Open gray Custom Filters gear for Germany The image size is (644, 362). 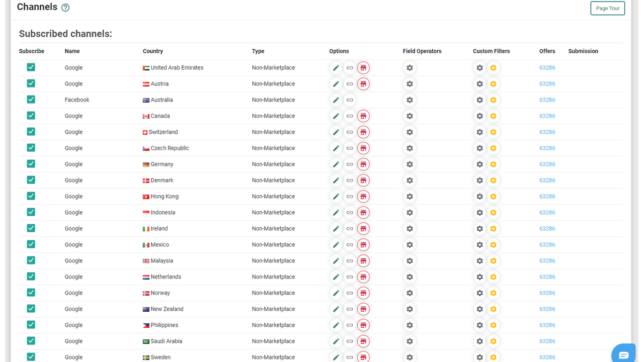(479, 164)
